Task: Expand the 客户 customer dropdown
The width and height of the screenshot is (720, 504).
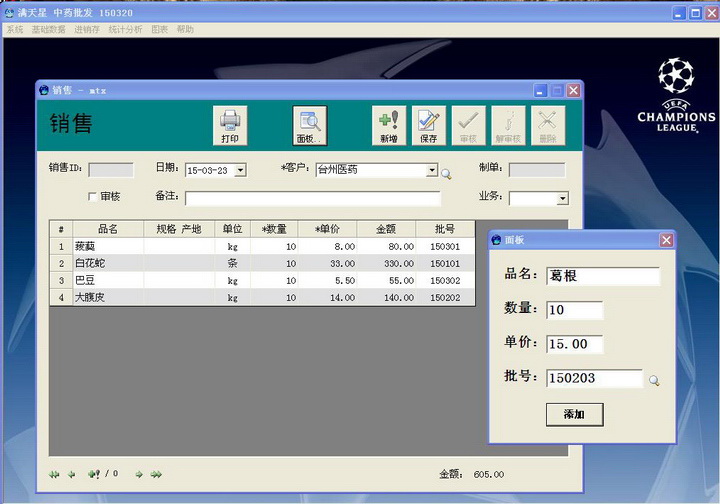Action: click(x=432, y=170)
